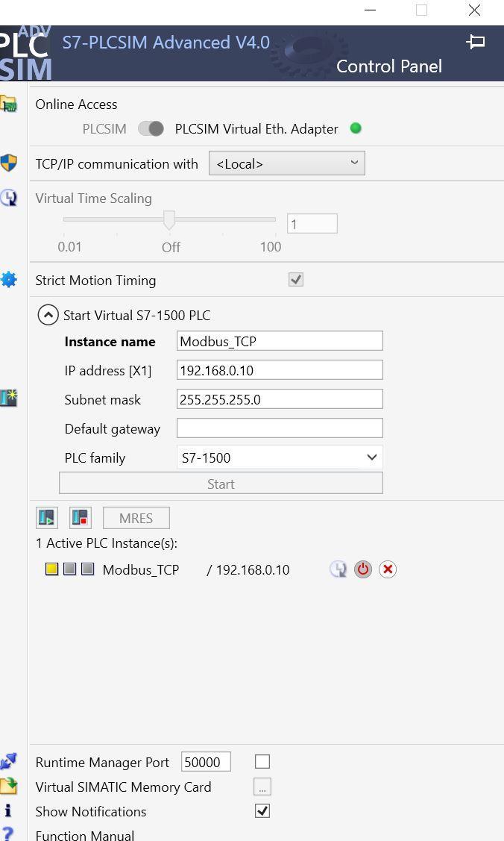Click the Virtual SIMATIC Memory Card folder icon
The width and height of the screenshot is (504, 841).
tap(8, 786)
